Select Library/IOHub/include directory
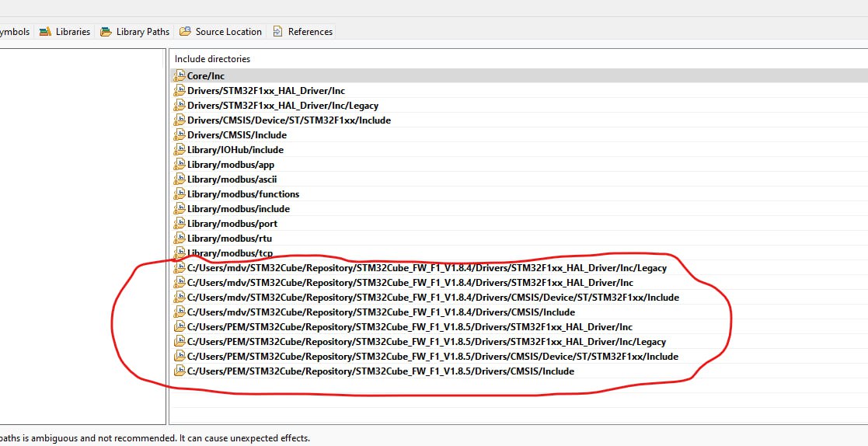 [519, 149]
